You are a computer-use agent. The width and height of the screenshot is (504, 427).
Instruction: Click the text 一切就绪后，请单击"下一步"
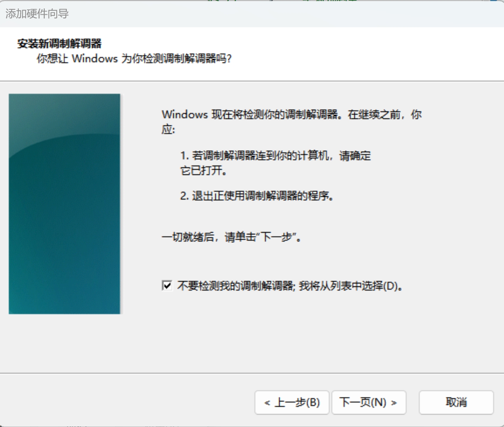click(x=231, y=237)
